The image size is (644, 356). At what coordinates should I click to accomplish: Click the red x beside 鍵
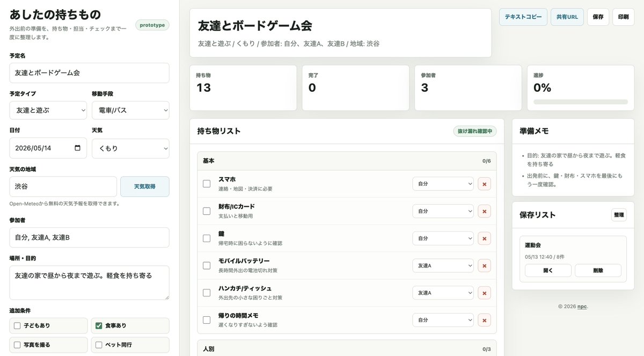coord(484,238)
